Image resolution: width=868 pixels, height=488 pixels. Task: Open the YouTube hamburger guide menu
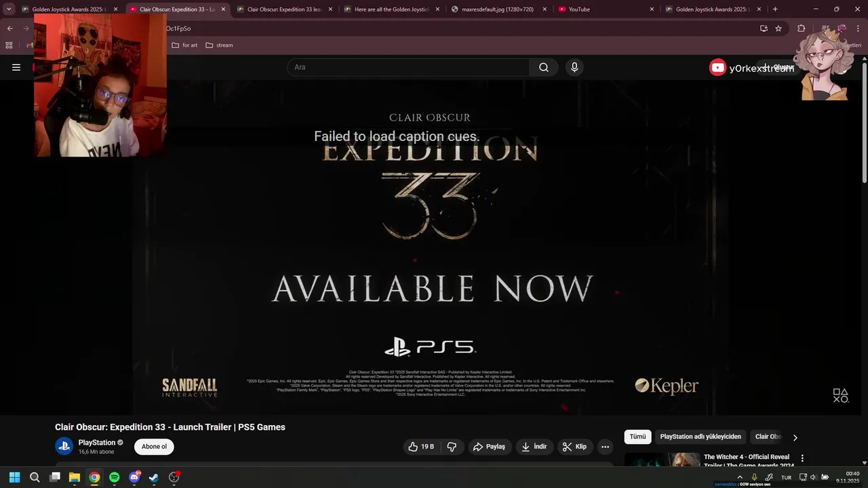16,67
